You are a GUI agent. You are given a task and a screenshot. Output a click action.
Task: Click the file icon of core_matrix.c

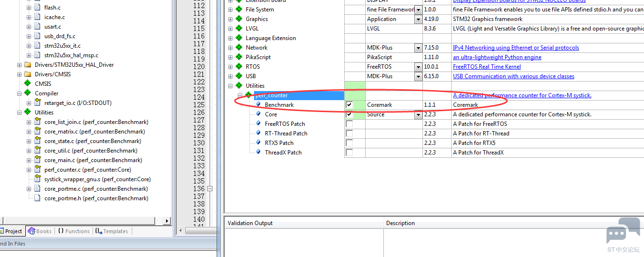[38, 131]
